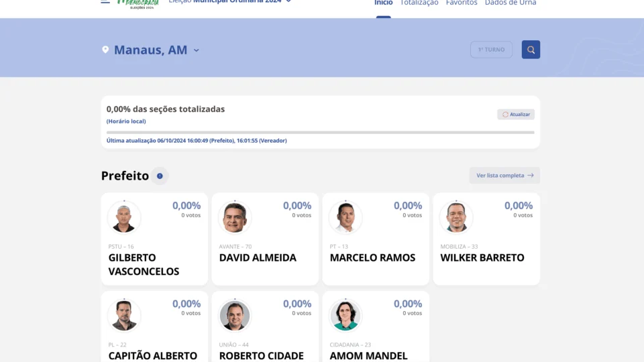Select the 1º TURNO button
Viewport: 644px width, 362px height.
pyautogui.click(x=491, y=50)
